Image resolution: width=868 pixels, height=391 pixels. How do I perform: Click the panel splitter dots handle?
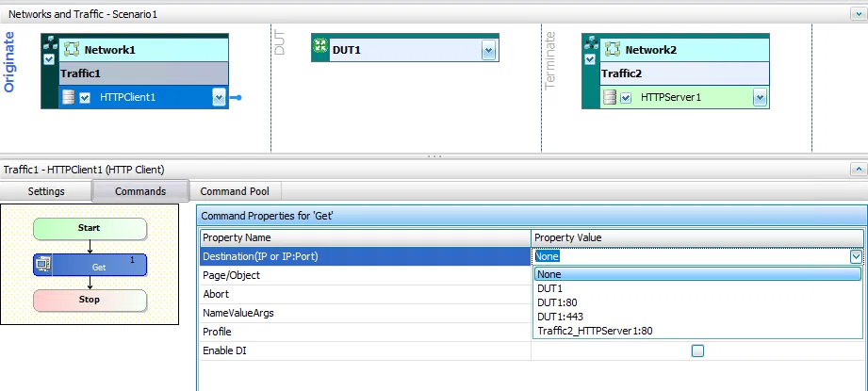(434, 156)
